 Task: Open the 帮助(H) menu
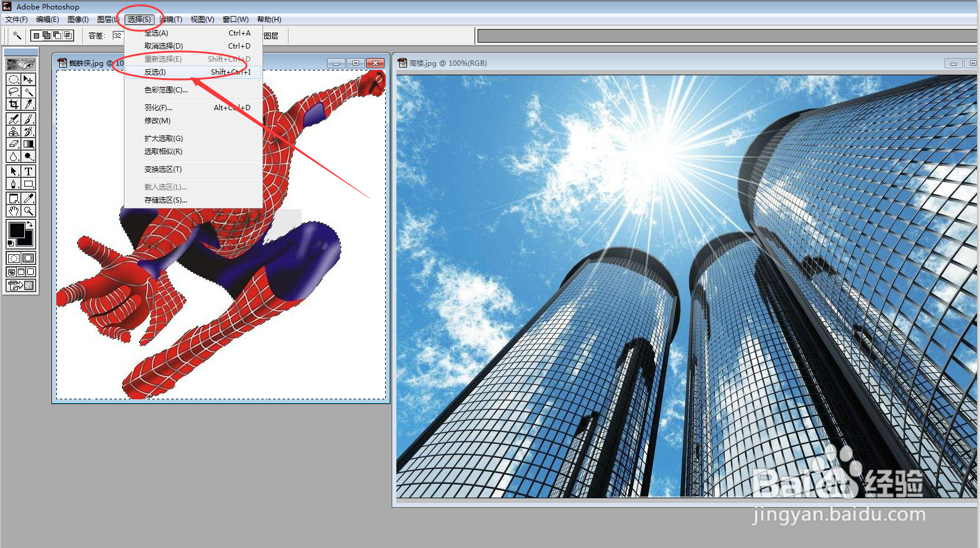click(x=269, y=20)
